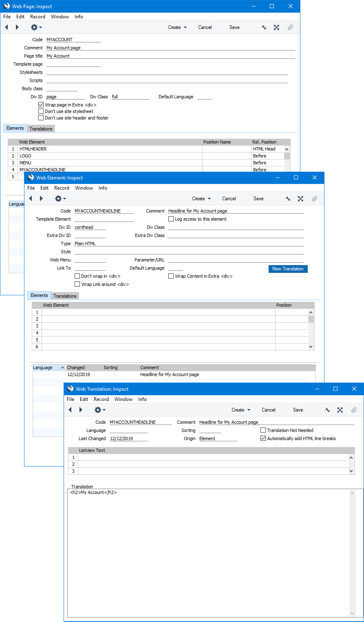
Task: Switch to Translations tab in Web Element window
Action: click(65, 296)
